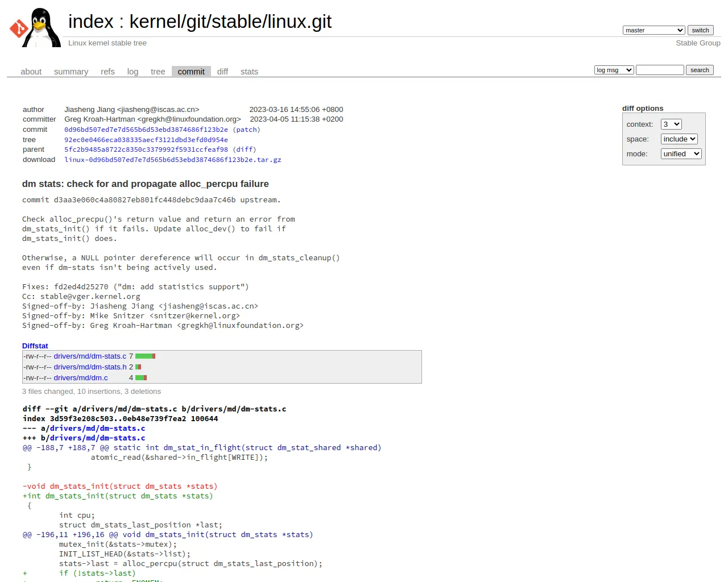Click the search button
Screen dimensions: 728x582
pyautogui.click(x=700, y=70)
